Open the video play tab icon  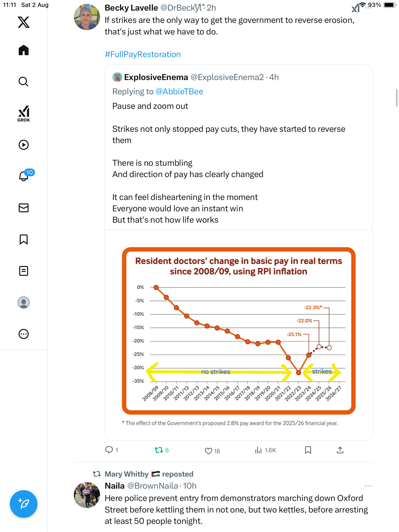click(x=24, y=145)
